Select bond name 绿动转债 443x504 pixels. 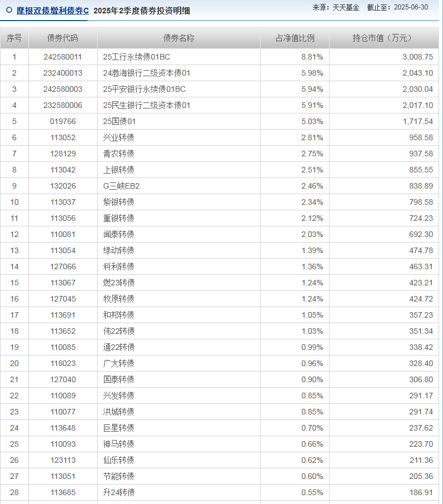[118, 250]
